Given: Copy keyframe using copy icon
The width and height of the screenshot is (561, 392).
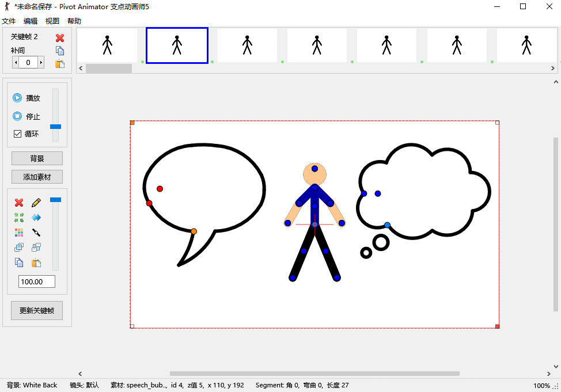Looking at the screenshot, I should coord(59,51).
